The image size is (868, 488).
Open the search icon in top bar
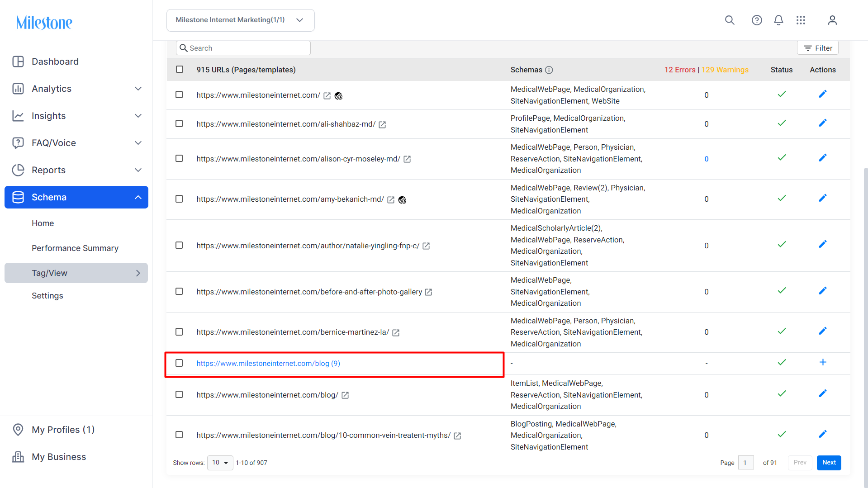point(730,20)
